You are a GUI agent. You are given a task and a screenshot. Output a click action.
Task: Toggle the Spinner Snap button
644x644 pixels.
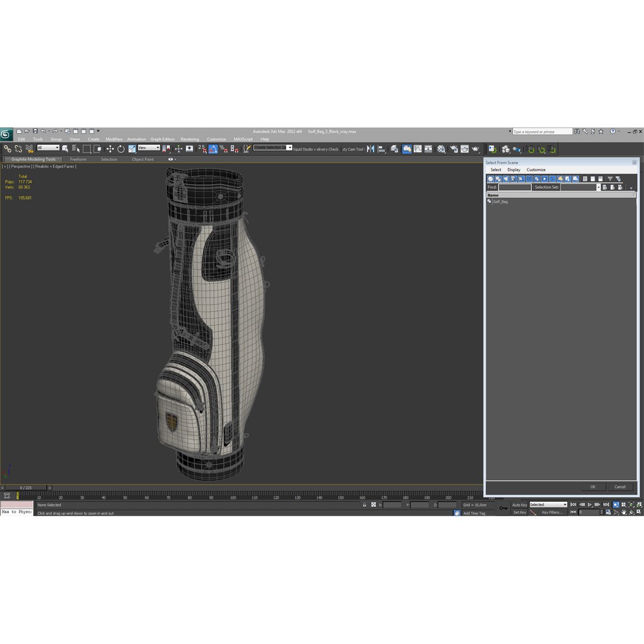pos(234,149)
